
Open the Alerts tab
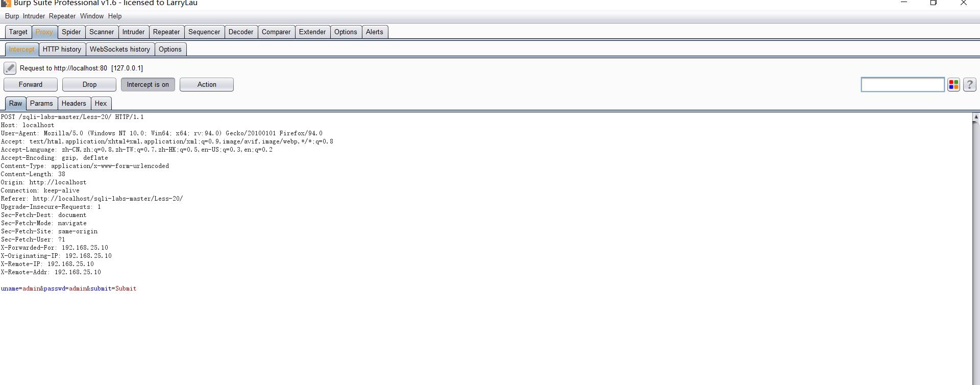tap(375, 32)
